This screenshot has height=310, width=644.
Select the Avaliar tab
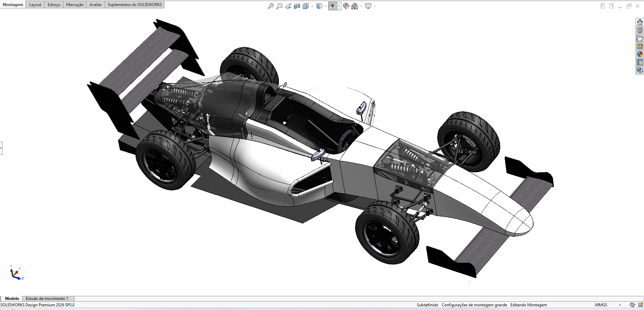96,5
